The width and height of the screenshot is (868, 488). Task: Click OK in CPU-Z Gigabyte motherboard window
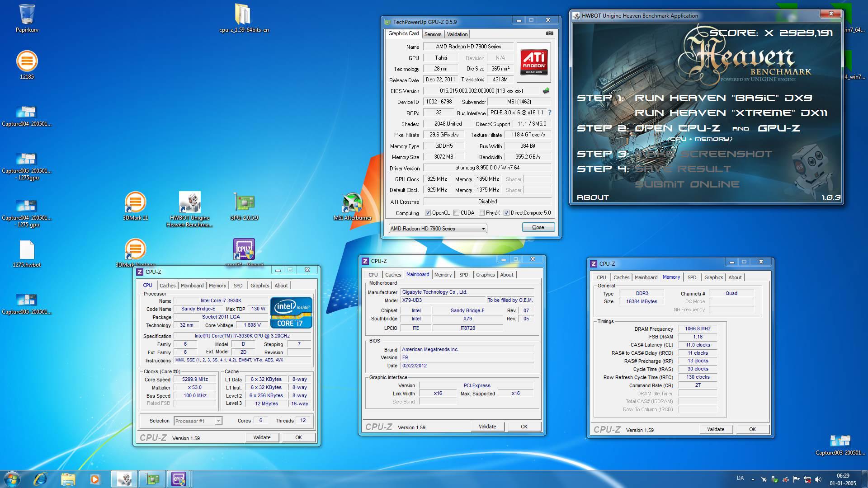pos(524,427)
